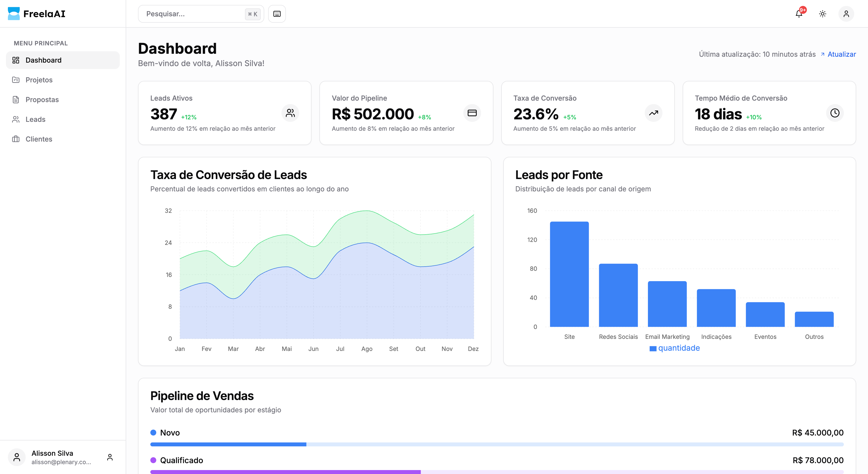Image resolution: width=868 pixels, height=474 pixels.
Task: Click the FreelaAI logo
Action: [x=36, y=14]
